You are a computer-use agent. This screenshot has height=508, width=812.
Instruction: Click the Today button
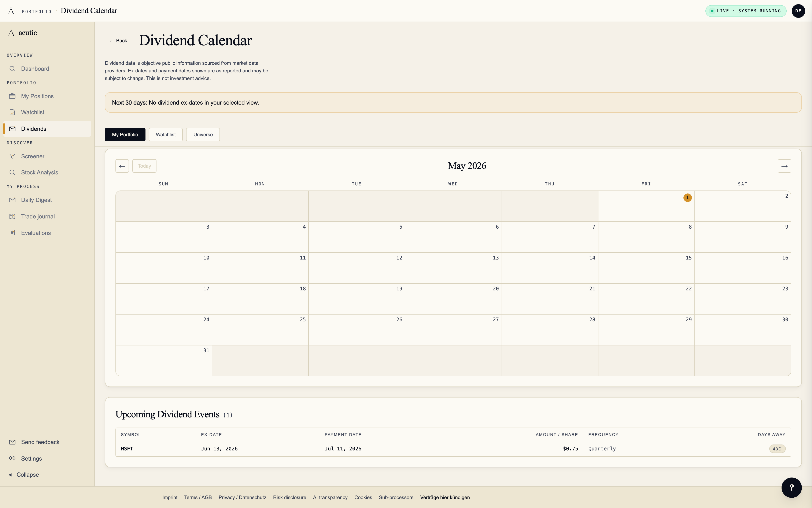point(144,166)
